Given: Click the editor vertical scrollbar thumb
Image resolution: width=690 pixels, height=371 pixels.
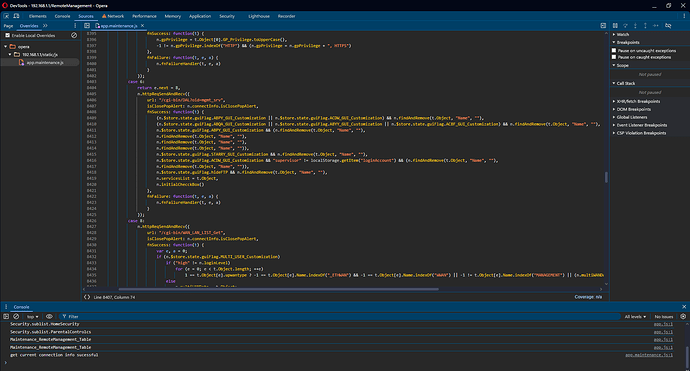Looking at the screenshot, I should click(606, 177).
